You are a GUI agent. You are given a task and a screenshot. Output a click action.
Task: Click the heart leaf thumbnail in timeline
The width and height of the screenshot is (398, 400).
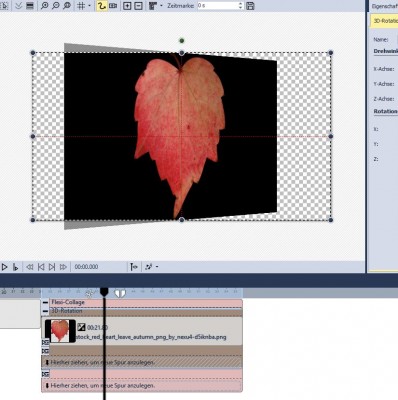[x=60, y=331]
